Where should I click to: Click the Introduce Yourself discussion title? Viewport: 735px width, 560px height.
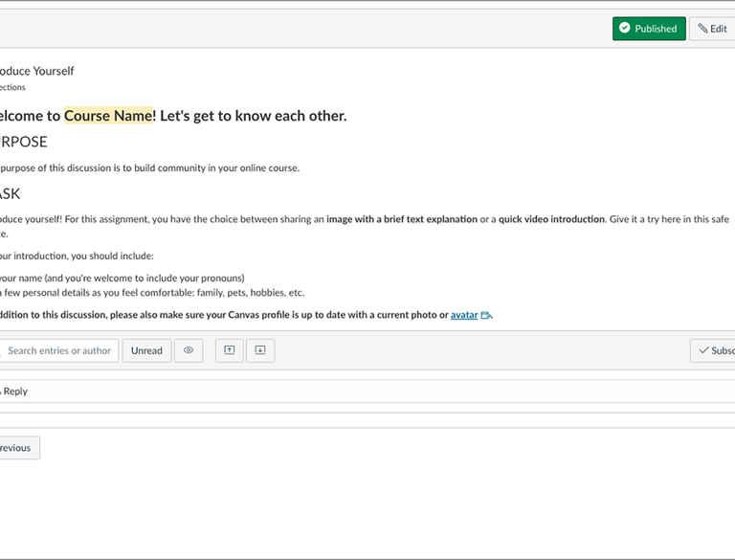(36, 71)
